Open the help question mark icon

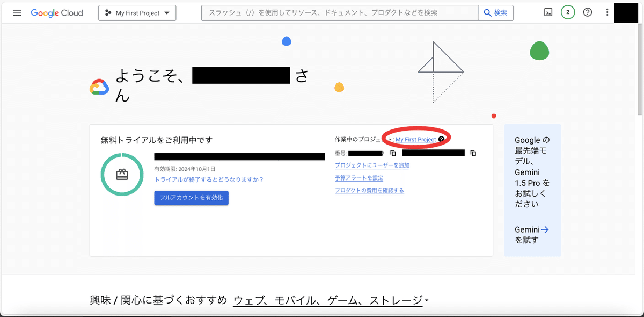pos(588,12)
